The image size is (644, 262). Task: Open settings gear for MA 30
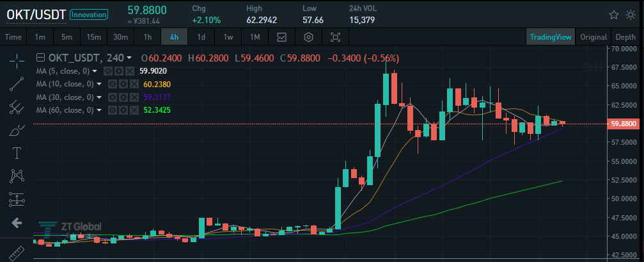123,97
